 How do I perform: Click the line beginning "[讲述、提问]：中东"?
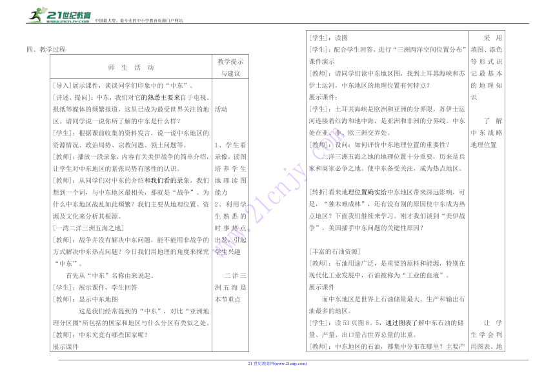pos(131,97)
